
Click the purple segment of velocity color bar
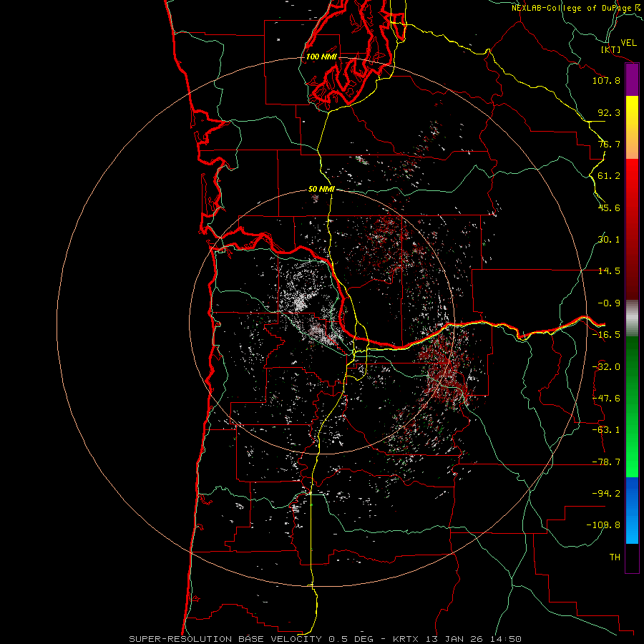(x=632, y=79)
